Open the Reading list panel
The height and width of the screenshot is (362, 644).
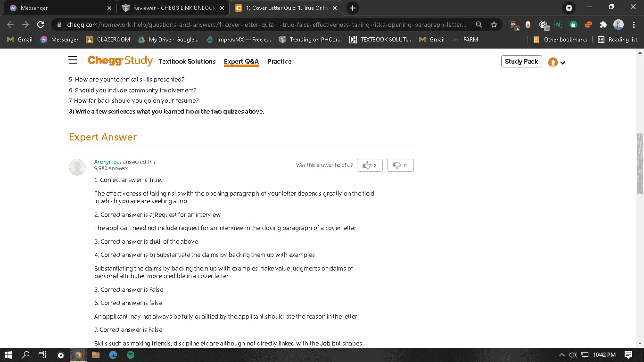[618, 40]
